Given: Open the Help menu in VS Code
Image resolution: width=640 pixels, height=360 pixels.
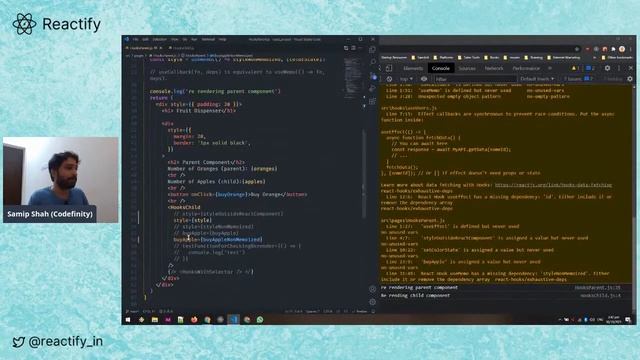Looking at the screenshot, I should coord(222,40).
